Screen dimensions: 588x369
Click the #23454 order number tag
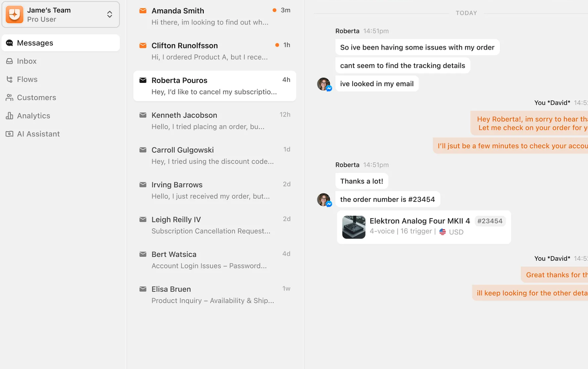pyautogui.click(x=490, y=221)
